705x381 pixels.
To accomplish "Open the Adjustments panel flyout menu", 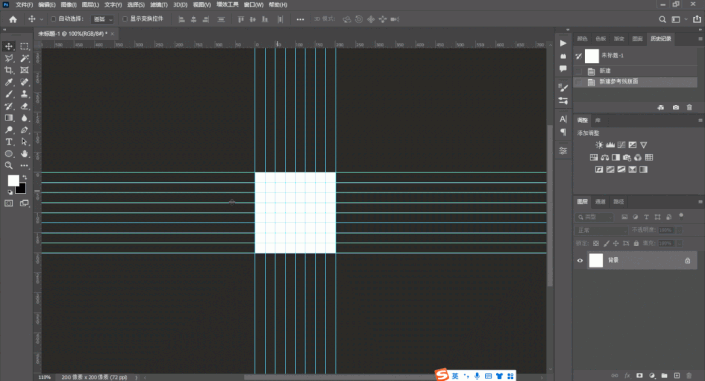I will pyautogui.click(x=700, y=120).
